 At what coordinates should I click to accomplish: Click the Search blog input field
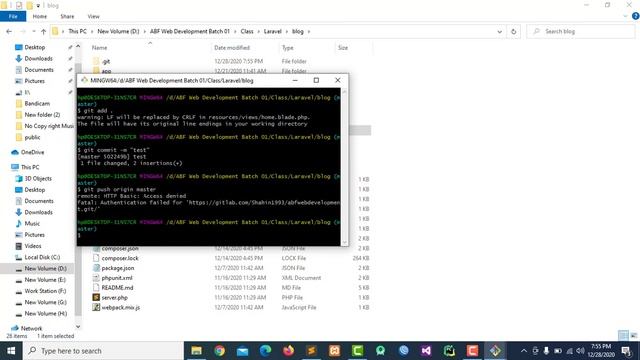coord(581,31)
